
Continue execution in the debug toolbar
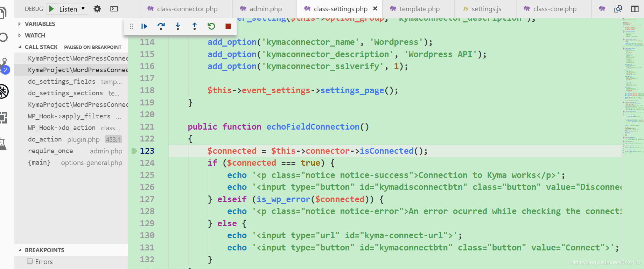click(x=144, y=26)
